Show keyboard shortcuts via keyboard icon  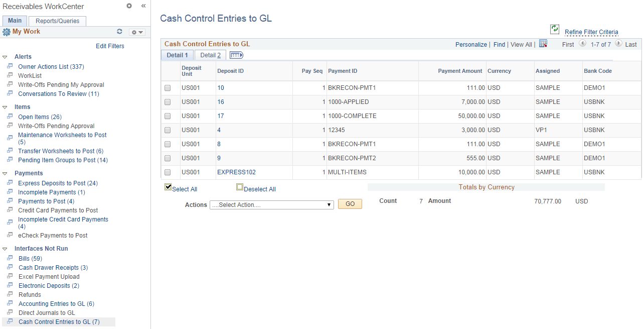tap(236, 55)
